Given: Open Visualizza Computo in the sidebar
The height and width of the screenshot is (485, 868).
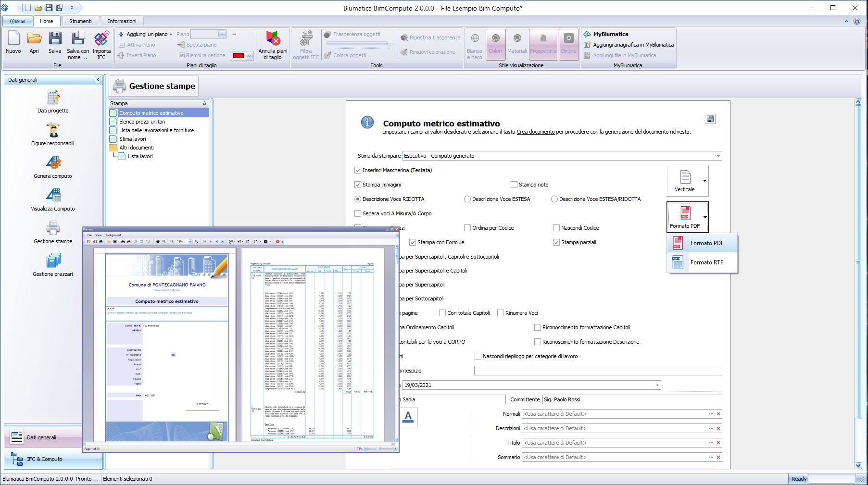Looking at the screenshot, I should 53,199.
